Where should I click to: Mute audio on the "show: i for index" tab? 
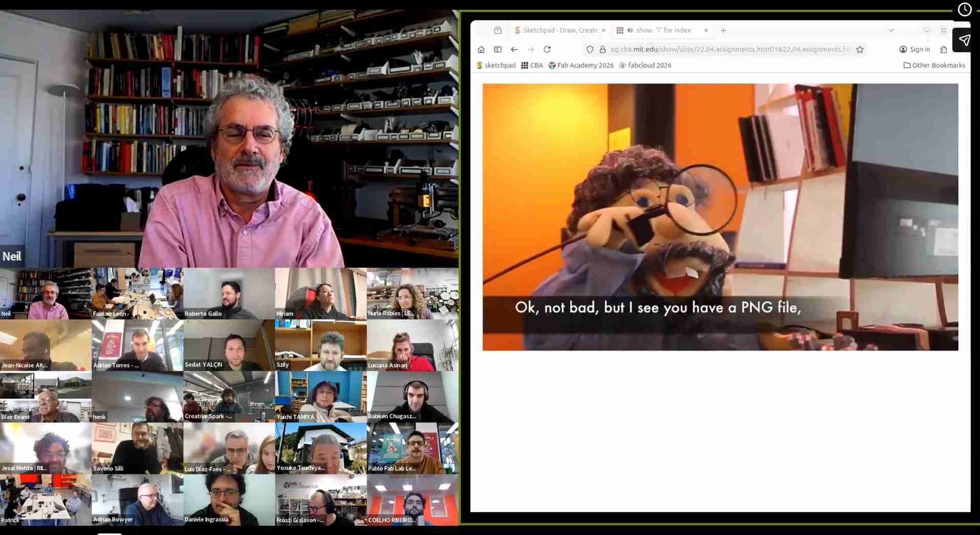pyautogui.click(x=630, y=30)
